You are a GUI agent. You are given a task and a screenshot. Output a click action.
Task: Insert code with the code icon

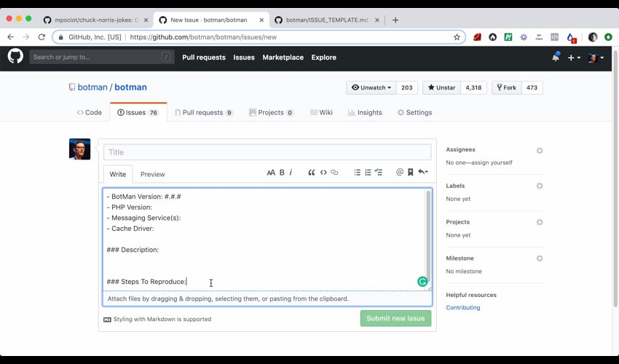[x=323, y=173]
